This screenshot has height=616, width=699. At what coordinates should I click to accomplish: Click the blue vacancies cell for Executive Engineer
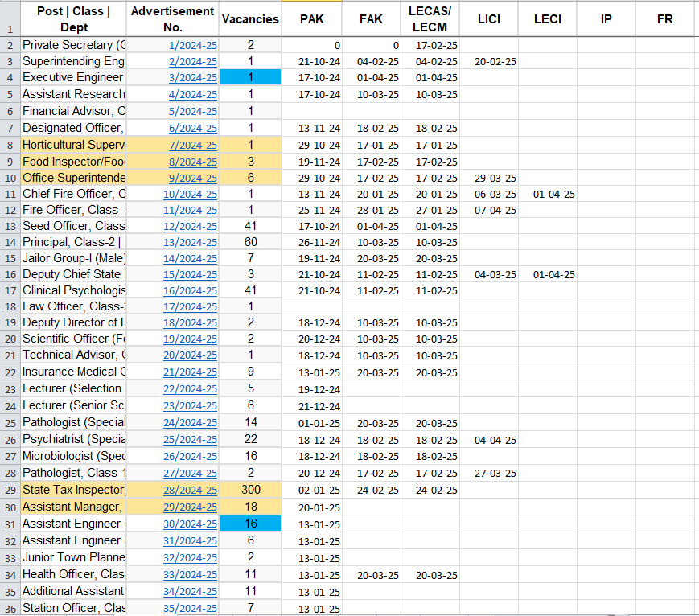250,77
